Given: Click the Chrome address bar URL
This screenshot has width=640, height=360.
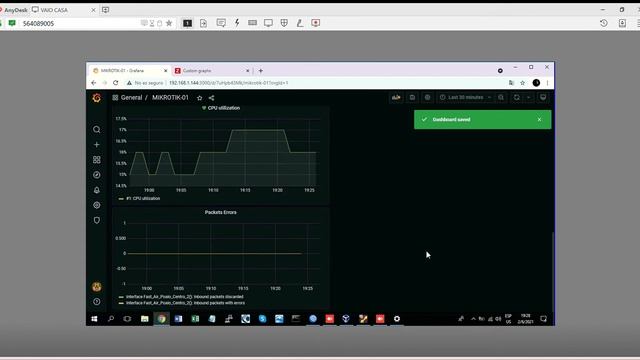Looking at the screenshot, I should pos(229,83).
